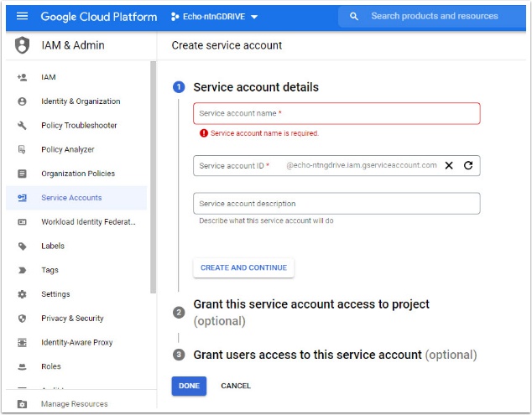
Task: Regenerate the Service account ID
Action: tap(468, 166)
